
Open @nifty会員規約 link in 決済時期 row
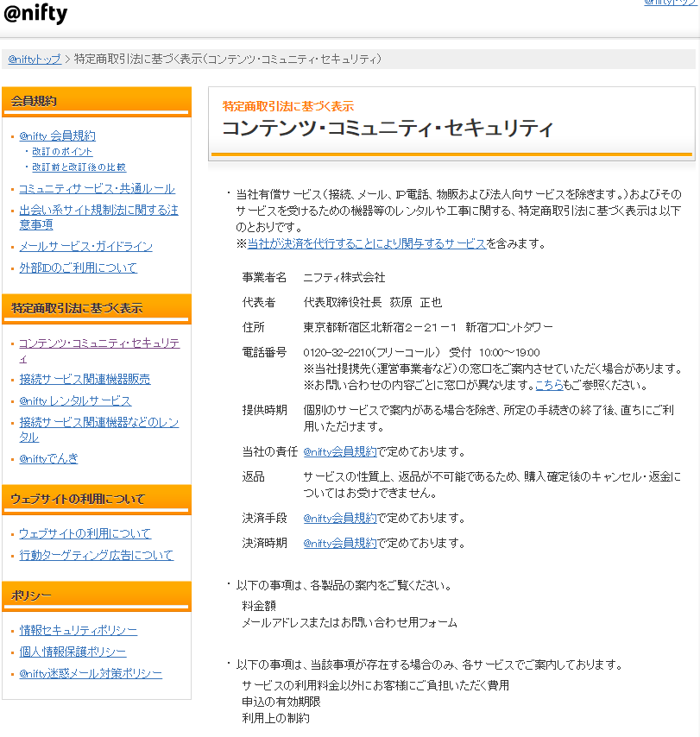(x=340, y=544)
